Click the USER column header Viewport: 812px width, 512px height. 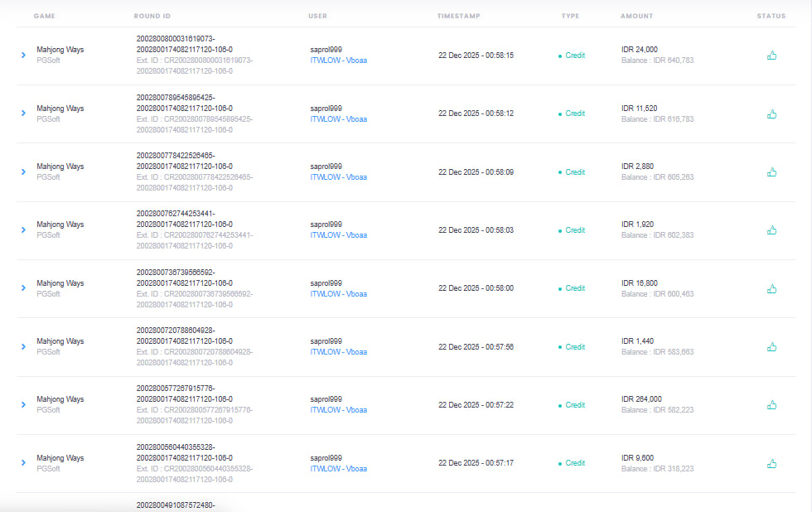[x=317, y=16]
